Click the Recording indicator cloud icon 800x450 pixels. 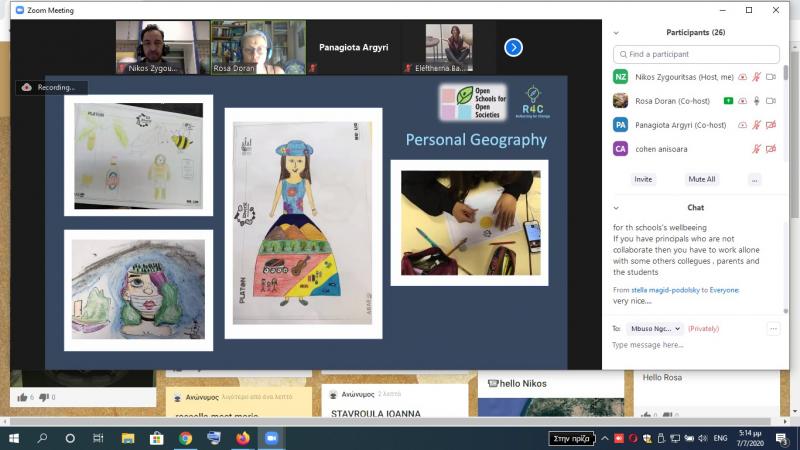pyautogui.click(x=27, y=87)
